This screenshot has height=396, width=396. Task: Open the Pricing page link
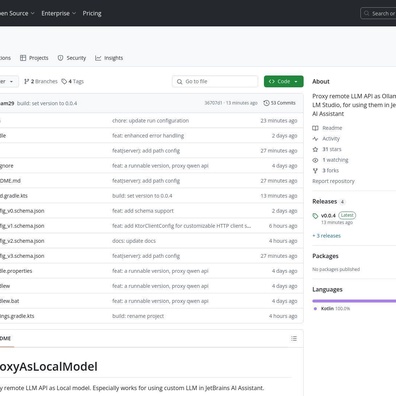92,13
